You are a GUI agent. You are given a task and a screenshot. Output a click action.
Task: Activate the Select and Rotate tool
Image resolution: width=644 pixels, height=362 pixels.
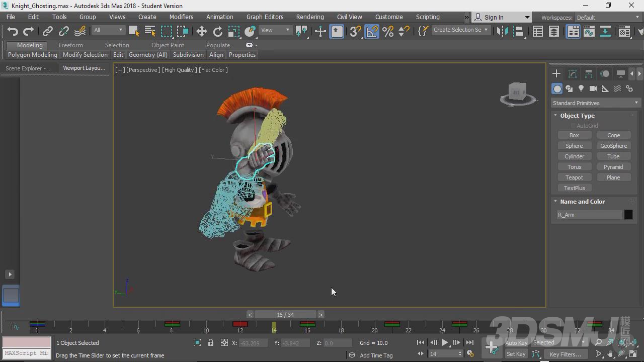[x=217, y=31]
